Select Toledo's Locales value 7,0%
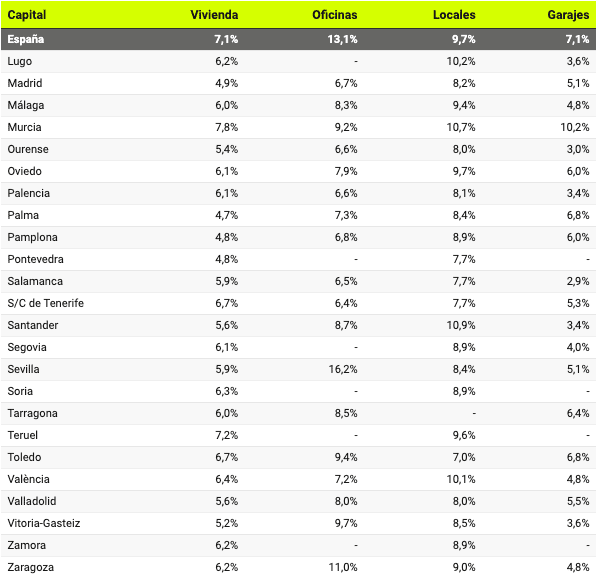The height and width of the screenshot is (581, 598). pyautogui.click(x=464, y=457)
